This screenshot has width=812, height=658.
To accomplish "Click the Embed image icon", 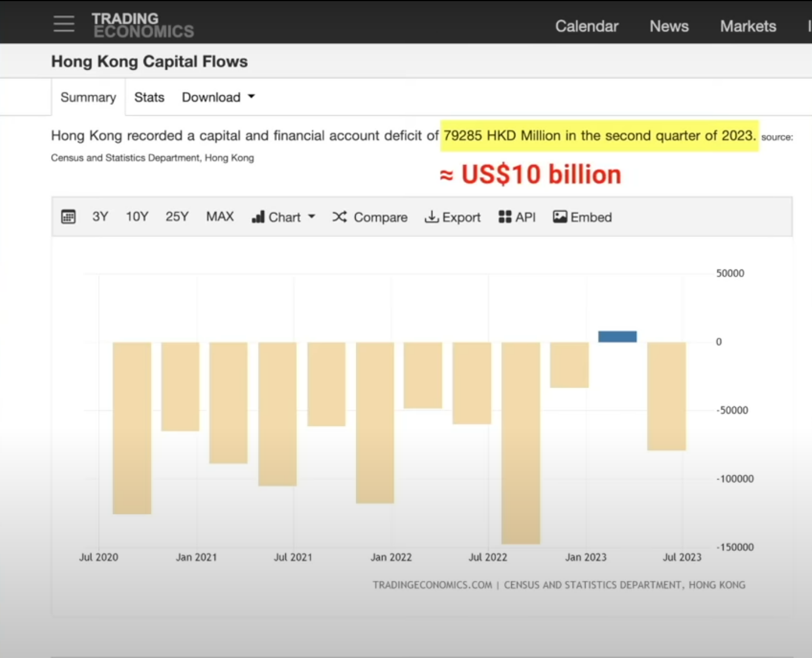I will 559,217.
